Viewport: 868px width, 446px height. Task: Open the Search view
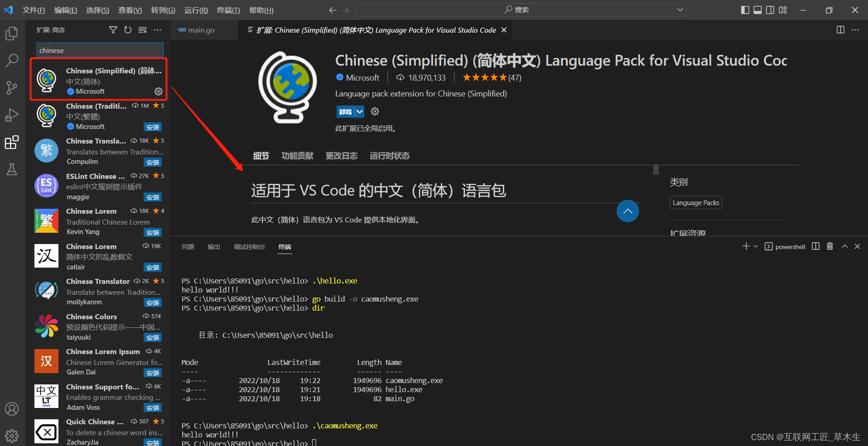click(12, 60)
